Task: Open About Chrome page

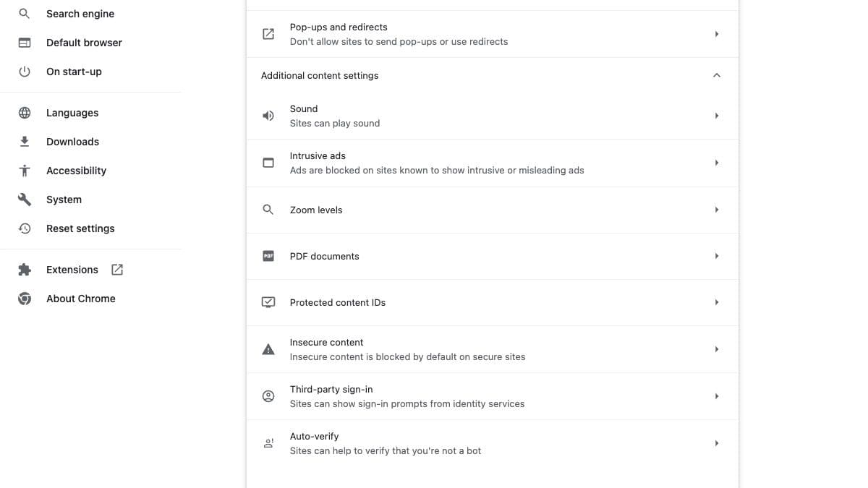Action: coord(80,299)
